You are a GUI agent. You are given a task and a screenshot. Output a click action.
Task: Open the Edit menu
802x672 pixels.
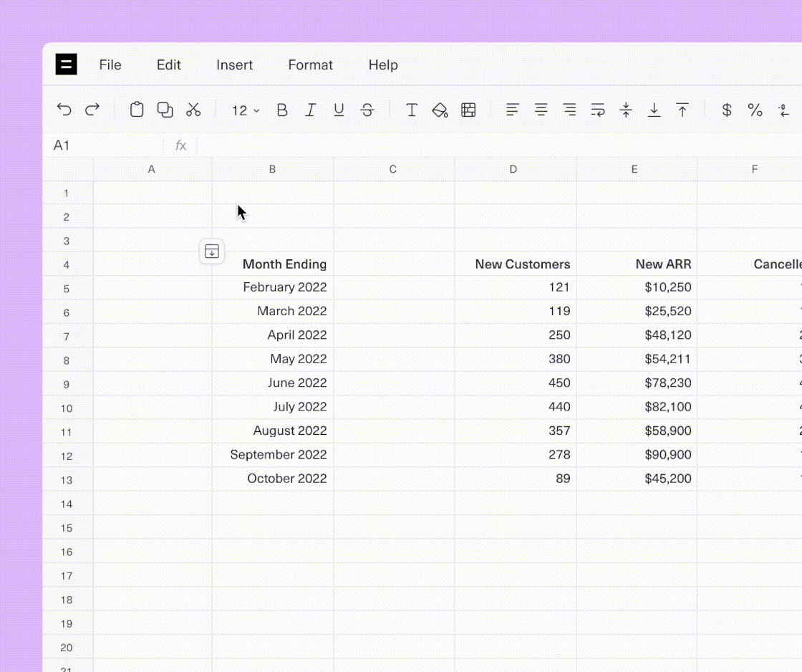(x=169, y=65)
